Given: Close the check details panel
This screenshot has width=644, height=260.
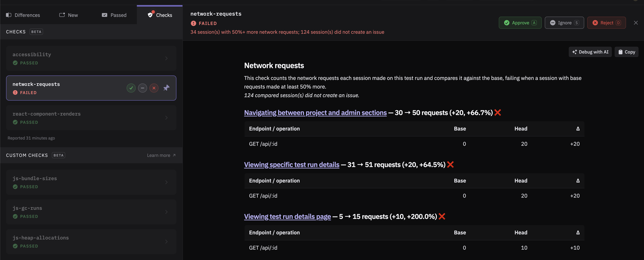Looking at the screenshot, I should [x=636, y=23].
